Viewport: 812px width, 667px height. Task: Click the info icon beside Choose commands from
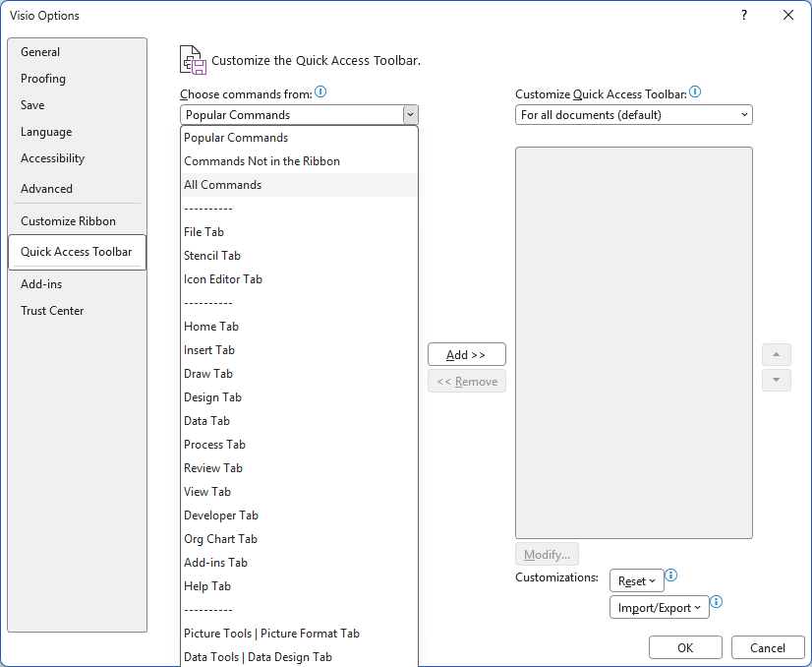[x=320, y=92]
